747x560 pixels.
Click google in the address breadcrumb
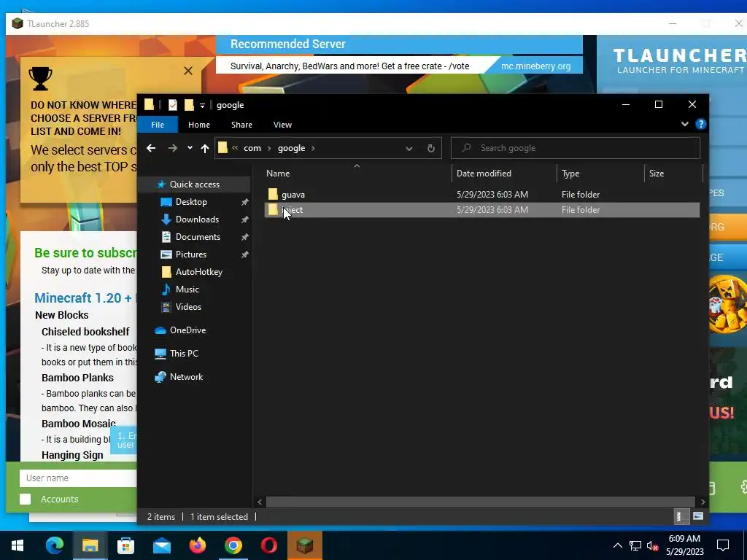pyautogui.click(x=291, y=148)
